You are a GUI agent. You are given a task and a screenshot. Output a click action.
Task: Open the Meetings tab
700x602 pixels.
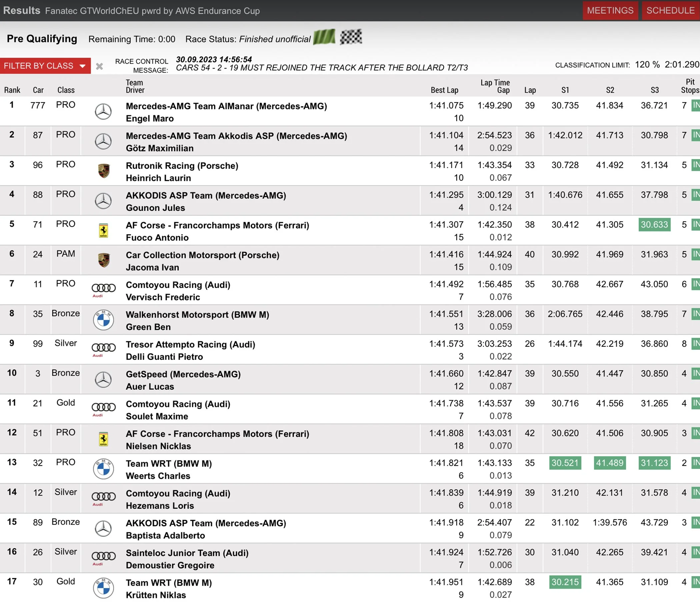pos(610,10)
